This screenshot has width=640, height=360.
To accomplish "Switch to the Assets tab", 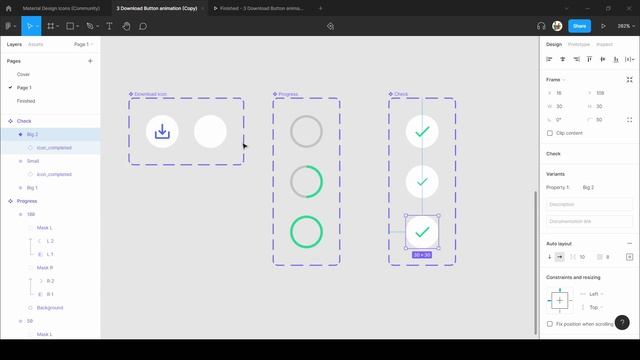I will pyautogui.click(x=36, y=44).
